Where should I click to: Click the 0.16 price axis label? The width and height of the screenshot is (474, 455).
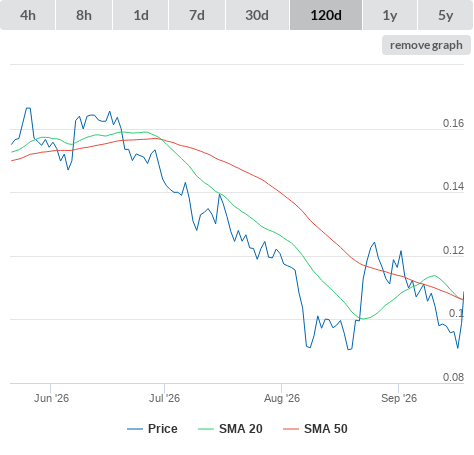(453, 123)
